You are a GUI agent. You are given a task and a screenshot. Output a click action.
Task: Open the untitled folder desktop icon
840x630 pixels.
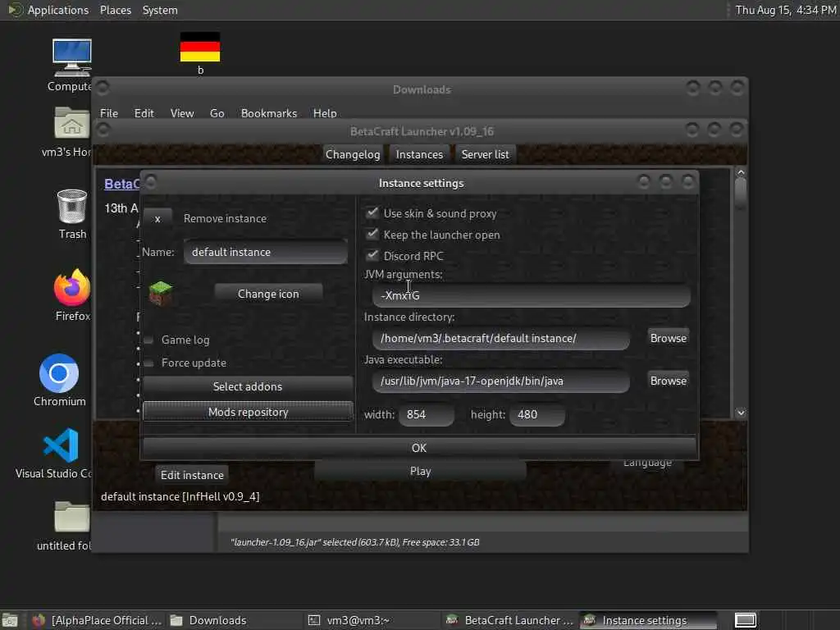pos(71,517)
